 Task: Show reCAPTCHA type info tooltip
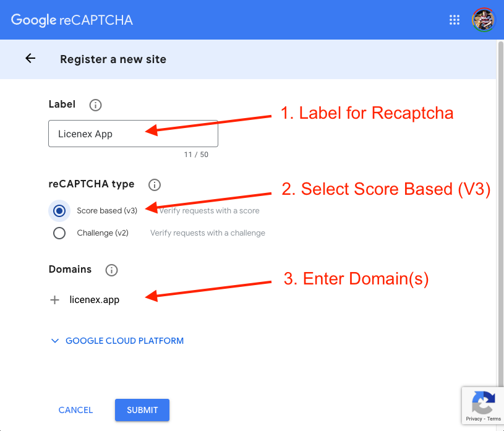[x=155, y=184]
